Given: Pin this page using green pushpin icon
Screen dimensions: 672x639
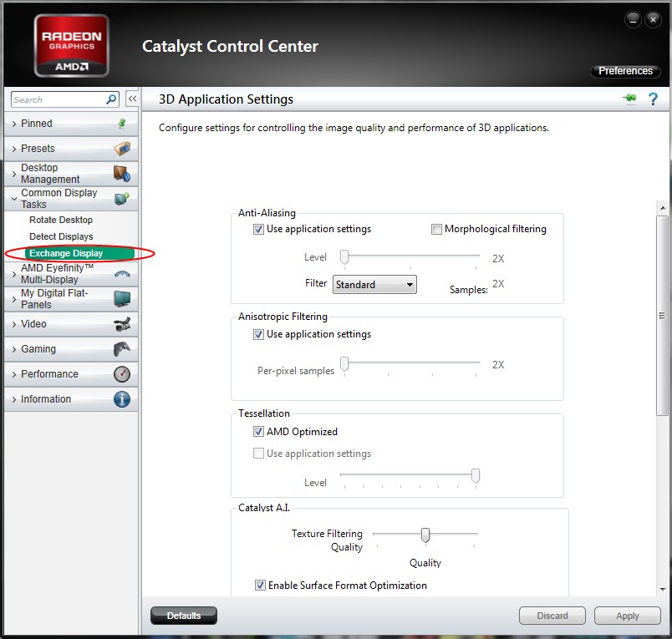Looking at the screenshot, I should pyautogui.click(x=630, y=99).
